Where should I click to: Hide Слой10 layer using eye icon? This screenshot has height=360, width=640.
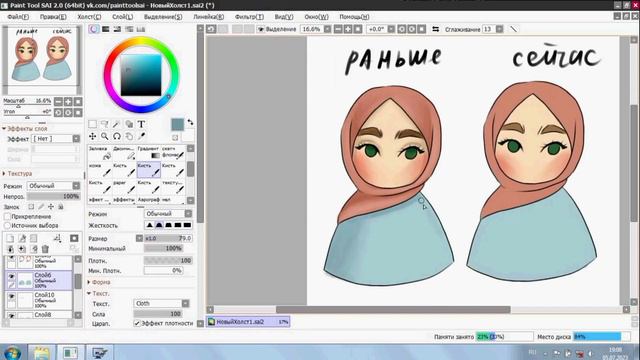(11, 296)
